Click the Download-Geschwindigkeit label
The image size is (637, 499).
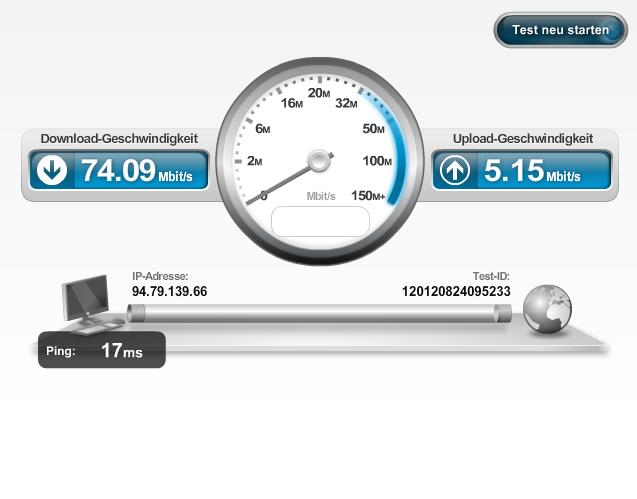[119, 139]
